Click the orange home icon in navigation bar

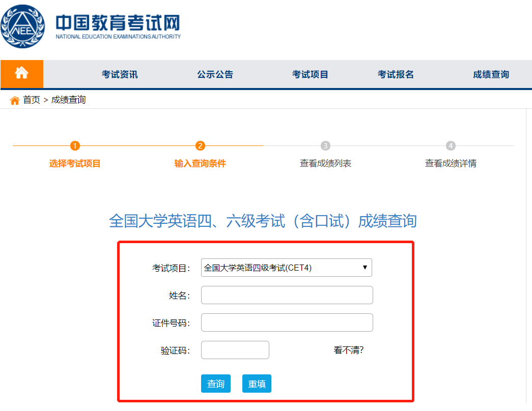point(22,73)
